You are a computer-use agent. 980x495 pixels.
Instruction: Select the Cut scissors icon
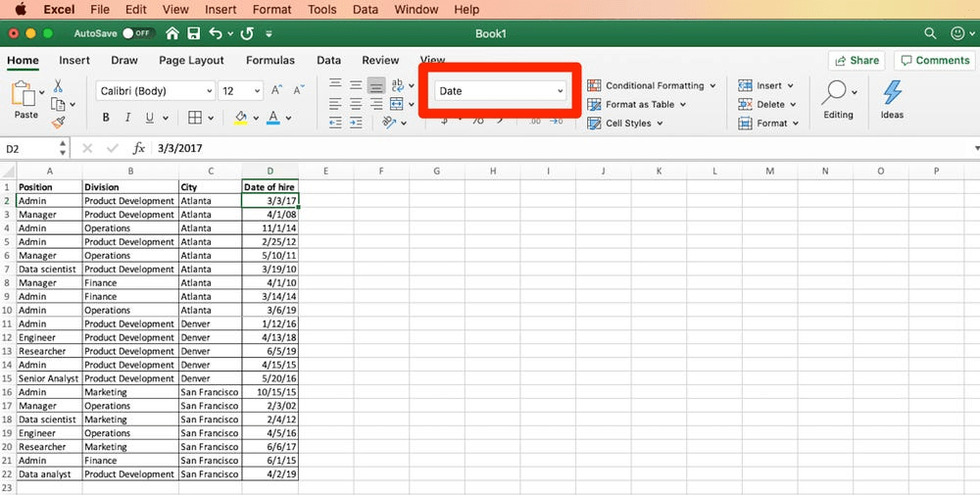(x=59, y=86)
